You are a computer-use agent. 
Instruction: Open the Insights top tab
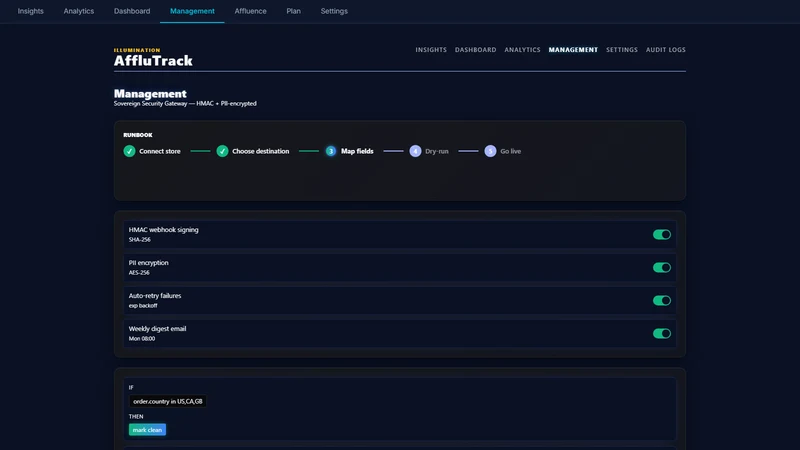(31, 11)
